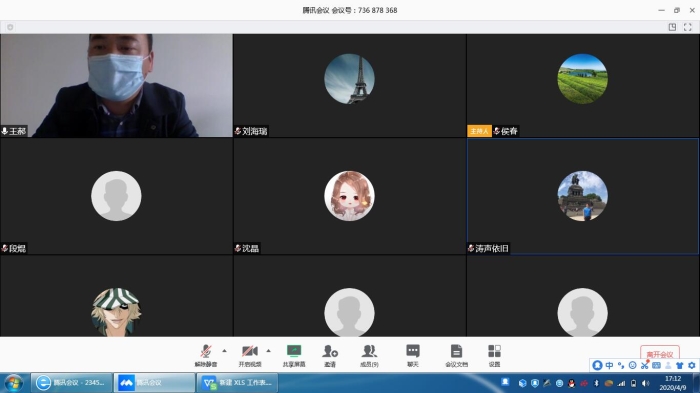Click the 主持人 host badge on 侯春
Image resolution: width=700 pixels, height=393 pixels.
tap(479, 131)
